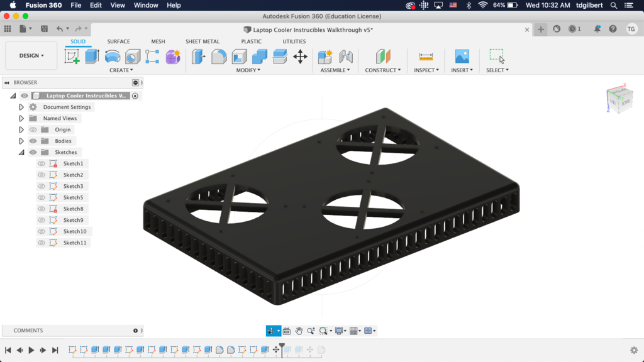
Task: Open the DESIGN workspace switcher
Action: pos(30,55)
